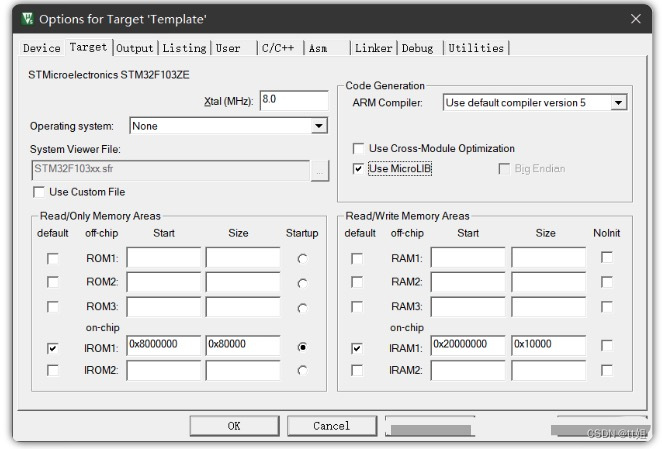The height and width of the screenshot is (449, 662).
Task: Click the System Viewer File browse button
Action: [320, 171]
